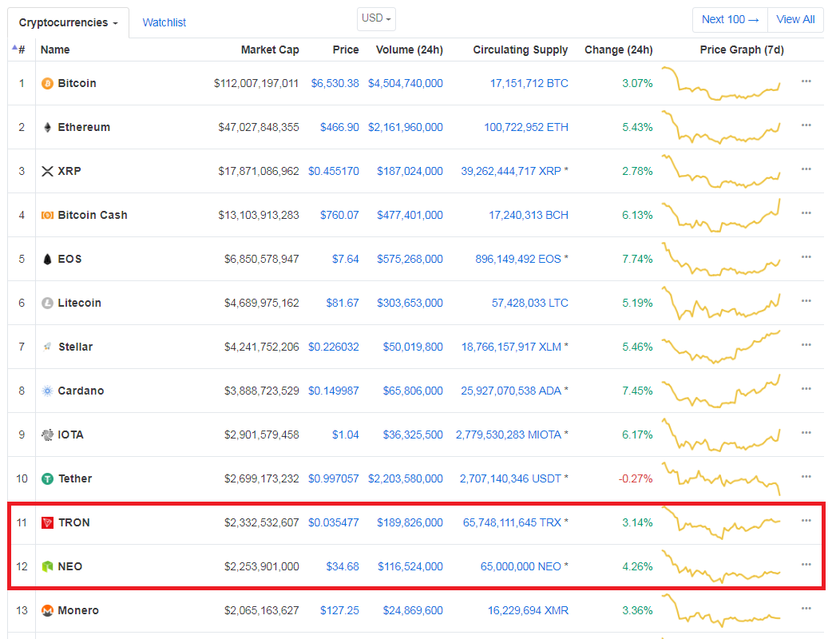Click Tether change value -0.27%
The image size is (840, 639).
tap(636, 478)
